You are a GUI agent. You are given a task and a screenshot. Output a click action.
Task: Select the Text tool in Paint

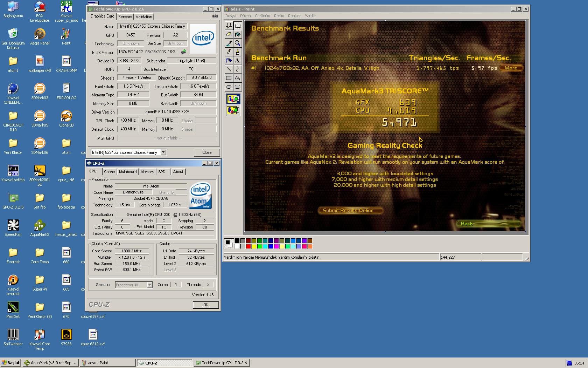click(x=238, y=61)
